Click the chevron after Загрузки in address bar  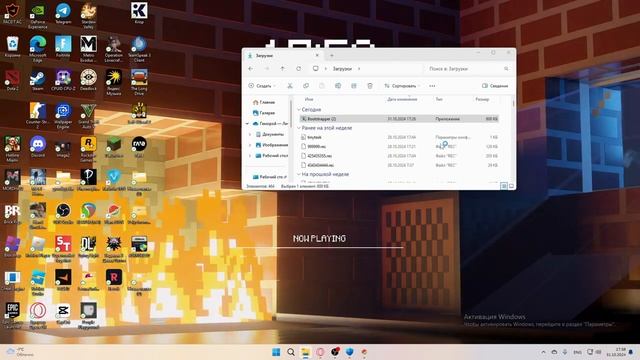(x=359, y=69)
